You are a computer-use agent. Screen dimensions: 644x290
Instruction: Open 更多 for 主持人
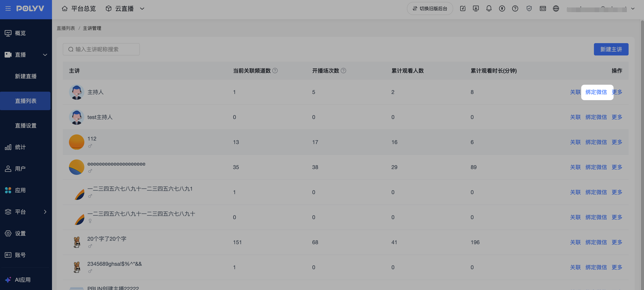(x=617, y=92)
